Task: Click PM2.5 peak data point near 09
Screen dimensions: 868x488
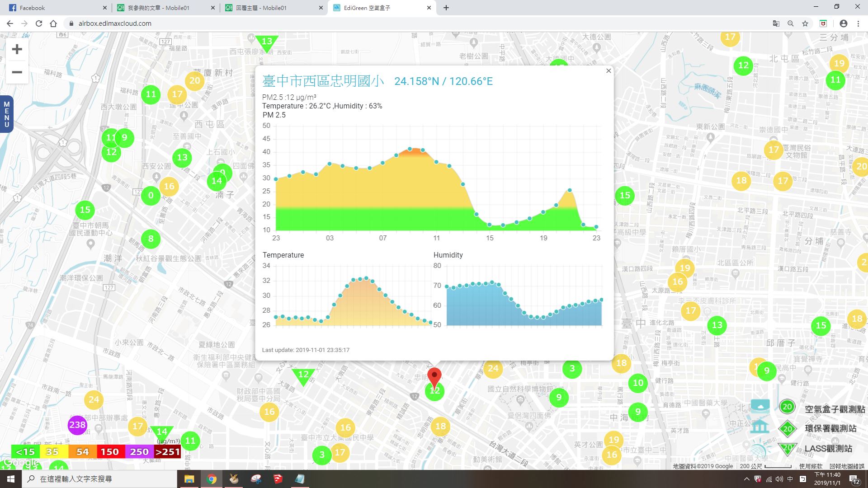Action: (410, 149)
